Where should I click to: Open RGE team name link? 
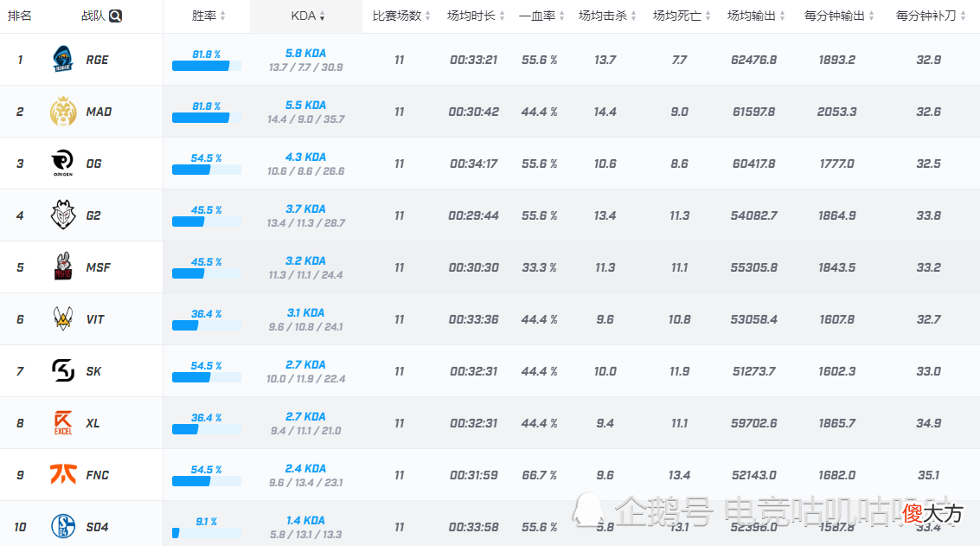pyautogui.click(x=98, y=60)
